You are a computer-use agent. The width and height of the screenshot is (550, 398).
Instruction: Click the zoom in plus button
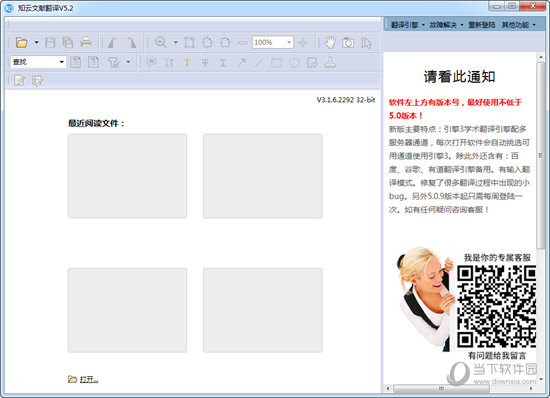(x=303, y=43)
